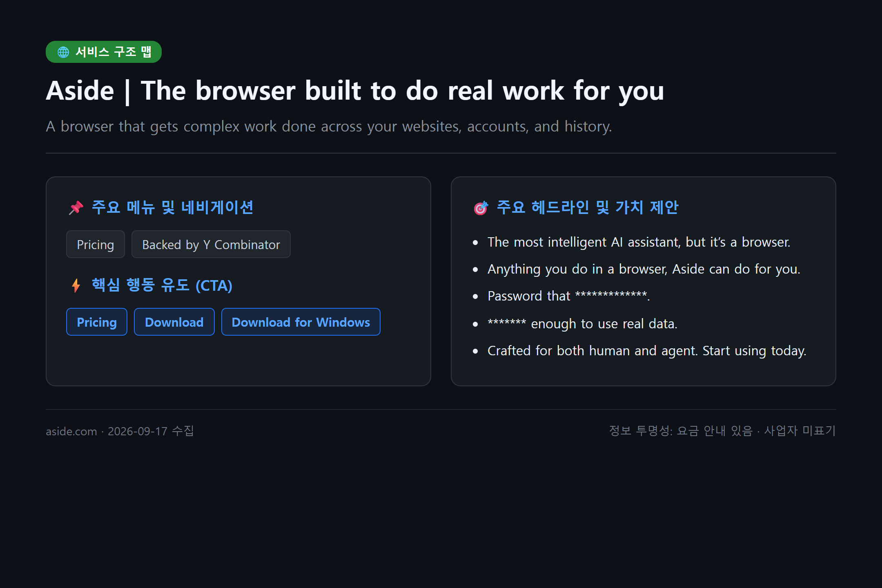Click the Crafted for both human bullet

point(647,351)
